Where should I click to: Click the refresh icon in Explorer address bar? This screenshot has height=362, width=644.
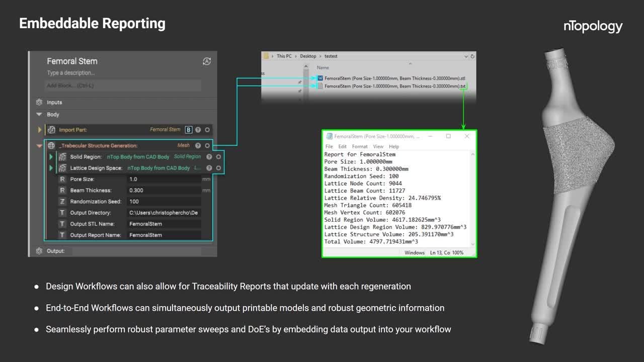[472, 56]
